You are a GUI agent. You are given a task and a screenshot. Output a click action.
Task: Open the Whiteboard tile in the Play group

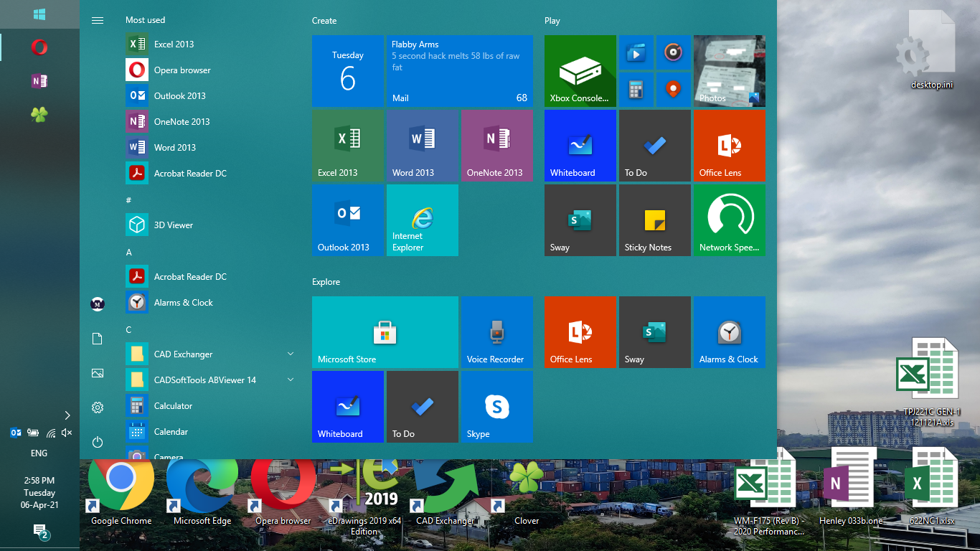tap(580, 146)
